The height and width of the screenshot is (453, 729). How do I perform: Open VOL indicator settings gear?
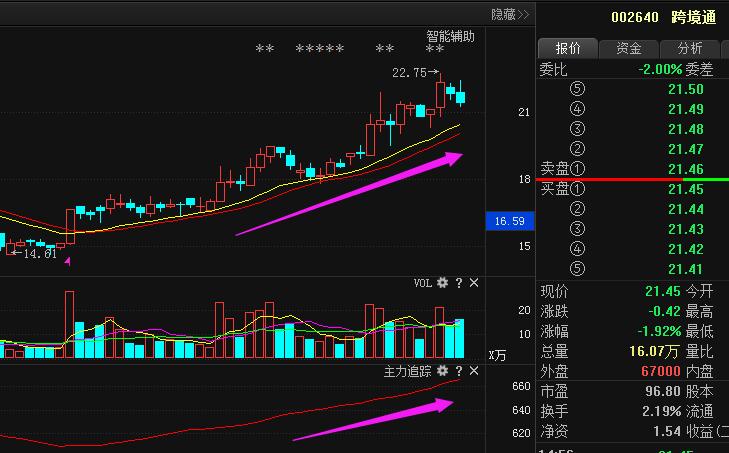[x=443, y=283]
